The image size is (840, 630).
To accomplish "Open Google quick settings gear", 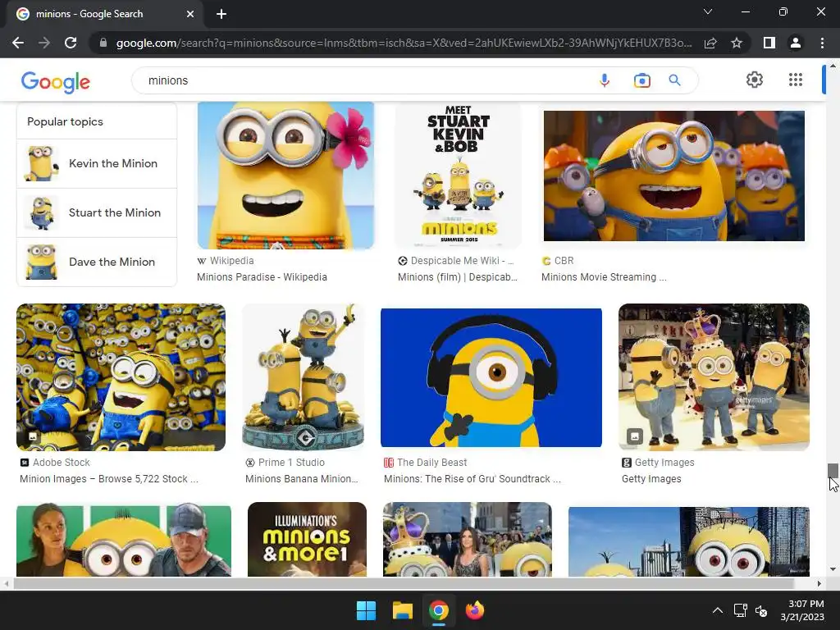I will (755, 80).
